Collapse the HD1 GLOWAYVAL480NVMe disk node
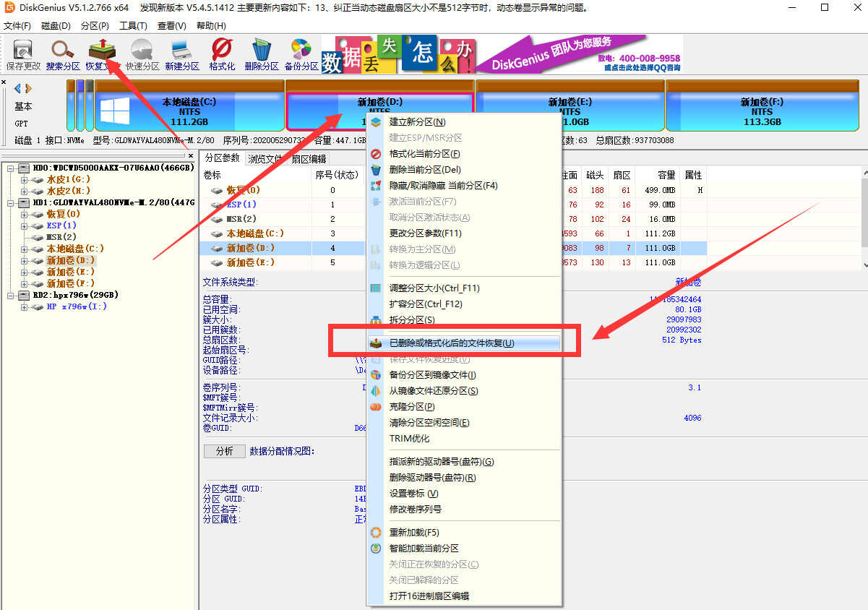The image size is (868, 610). (x=12, y=202)
